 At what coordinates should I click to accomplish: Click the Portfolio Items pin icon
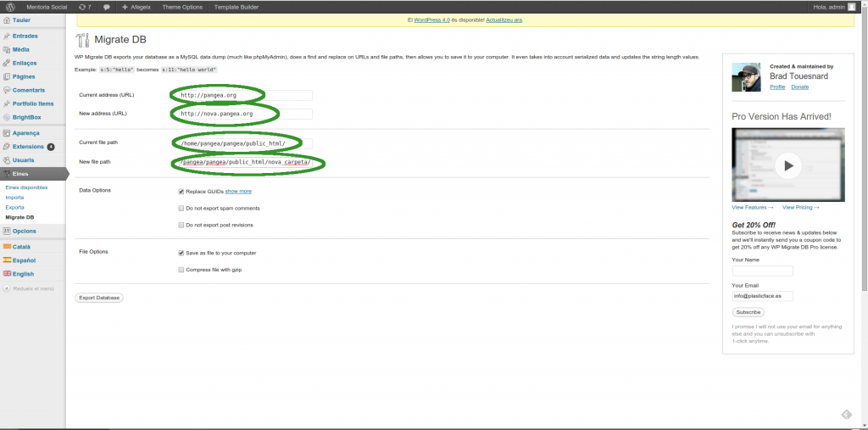pos(6,103)
